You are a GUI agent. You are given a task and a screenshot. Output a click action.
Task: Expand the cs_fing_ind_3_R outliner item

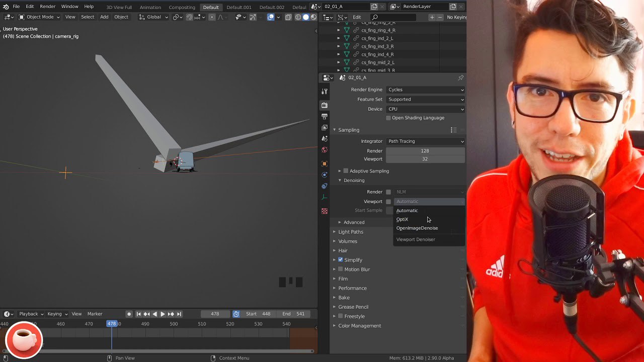point(339,46)
